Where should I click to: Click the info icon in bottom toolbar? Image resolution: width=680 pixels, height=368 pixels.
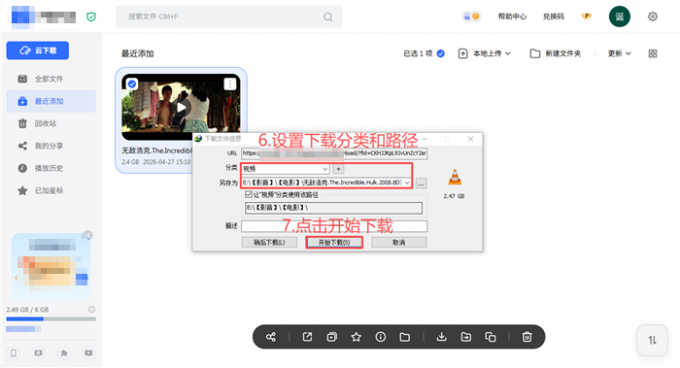point(380,337)
